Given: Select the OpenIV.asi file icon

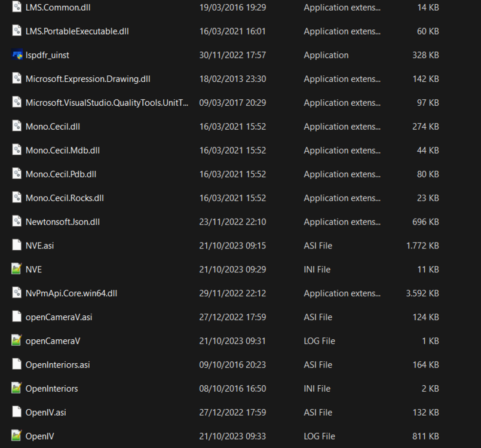Looking at the screenshot, I should [17, 412].
